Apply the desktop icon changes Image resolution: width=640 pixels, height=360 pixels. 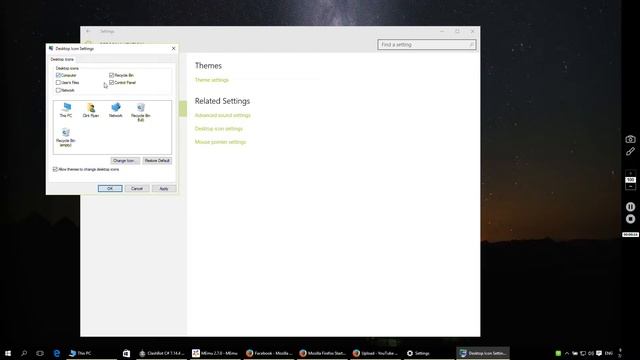click(x=164, y=188)
